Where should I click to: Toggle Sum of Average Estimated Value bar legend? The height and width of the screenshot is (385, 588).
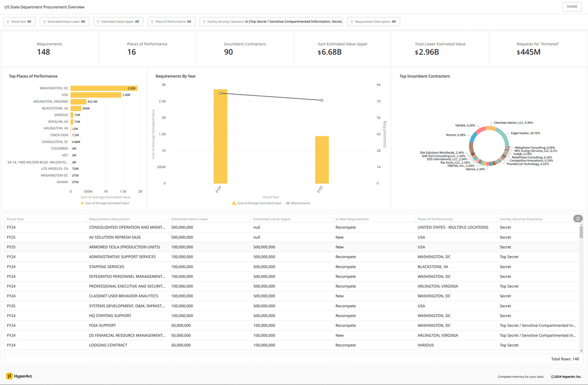point(256,203)
